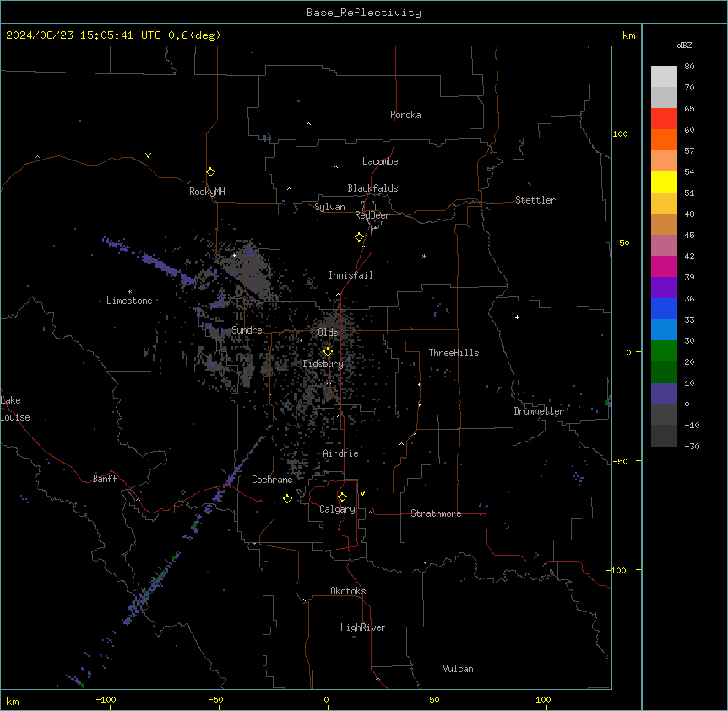
Task: Select the RedDeer city label
Action: [x=372, y=215]
